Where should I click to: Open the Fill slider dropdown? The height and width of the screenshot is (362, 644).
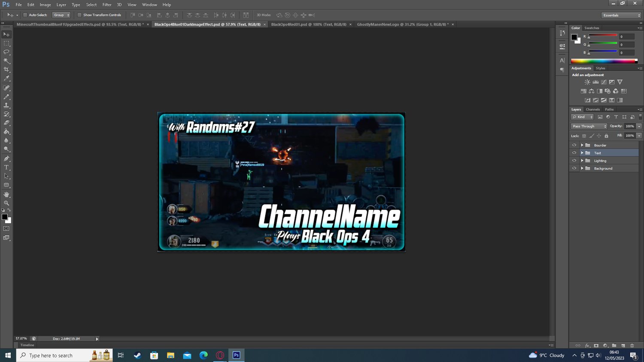point(639,136)
